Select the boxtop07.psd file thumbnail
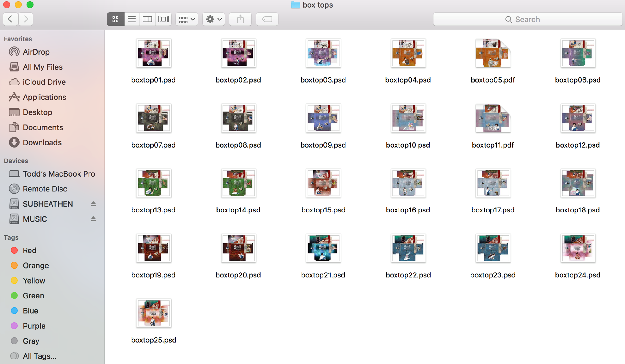The width and height of the screenshot is (625, 364). (154, 118)
